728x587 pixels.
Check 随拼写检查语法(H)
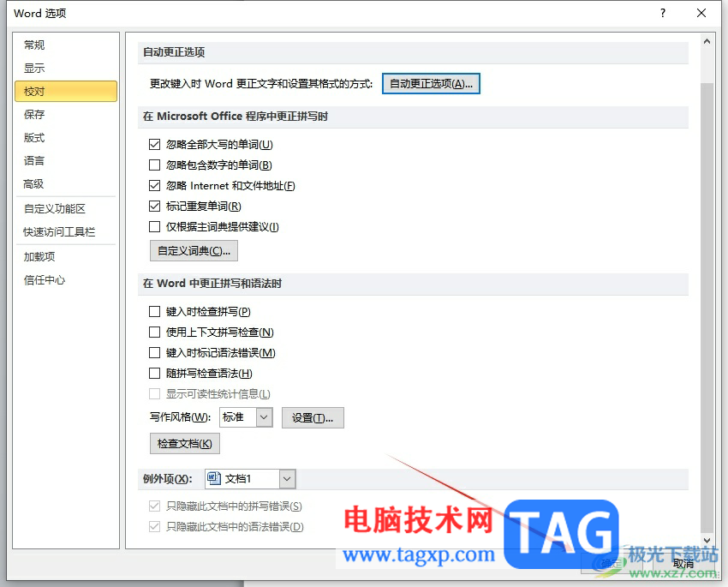tap(155, 374)
